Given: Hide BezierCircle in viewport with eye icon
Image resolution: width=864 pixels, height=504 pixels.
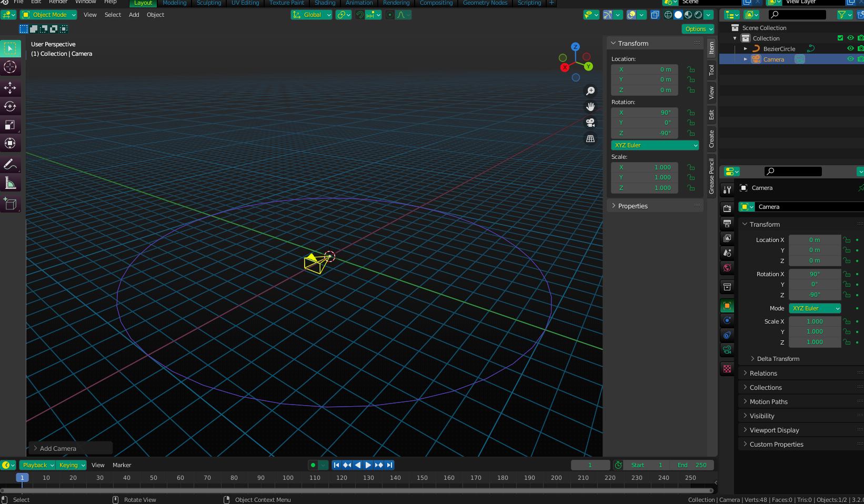Looking at the screenshot, I should click(x=850, y=48).
